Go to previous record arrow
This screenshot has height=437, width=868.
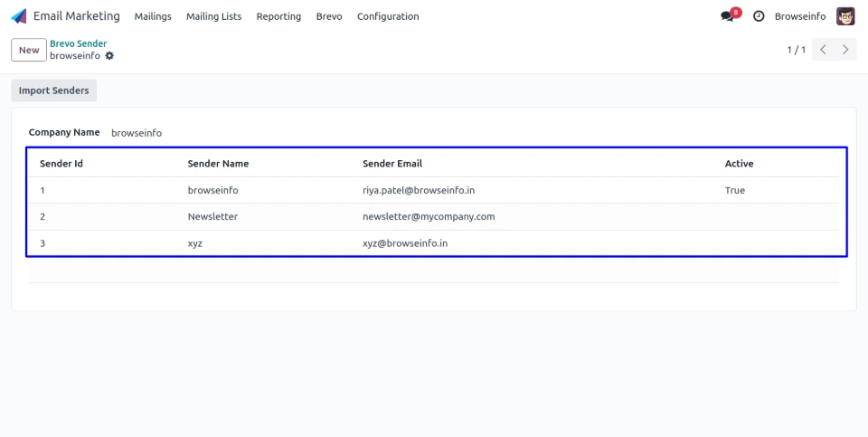[823, 50]
